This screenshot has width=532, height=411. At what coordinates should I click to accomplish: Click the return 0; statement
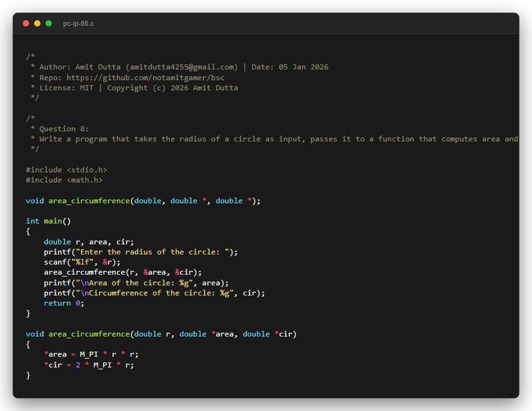coord(64,303)
